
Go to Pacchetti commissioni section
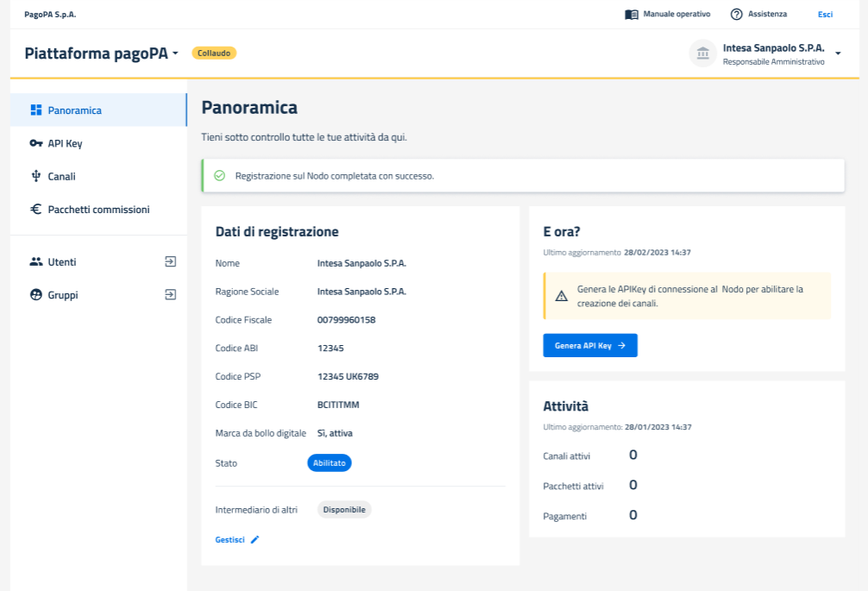[x=98, y=209]
